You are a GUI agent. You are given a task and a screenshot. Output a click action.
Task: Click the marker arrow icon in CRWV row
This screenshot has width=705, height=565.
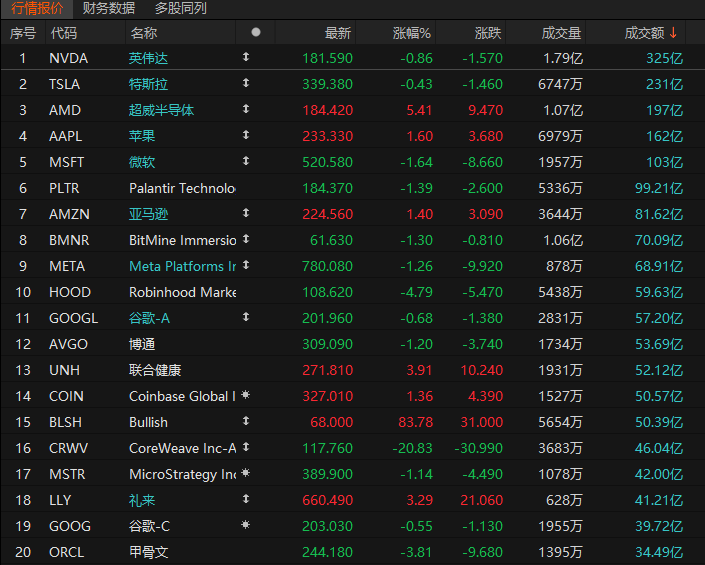pyautogui.click(x=246, y=447)
